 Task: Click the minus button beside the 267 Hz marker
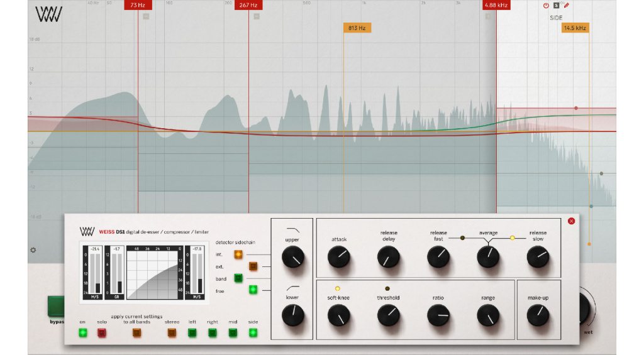(257, 16)
